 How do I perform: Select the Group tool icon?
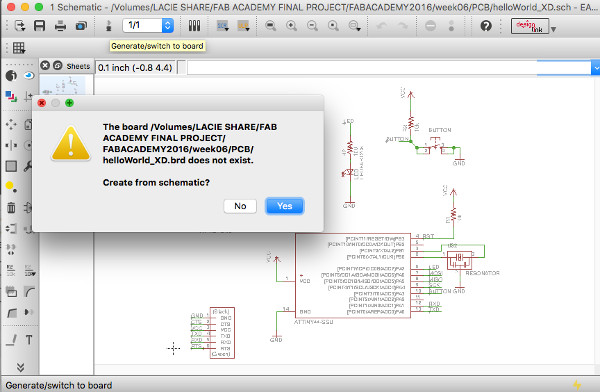[x=11, y=166]
